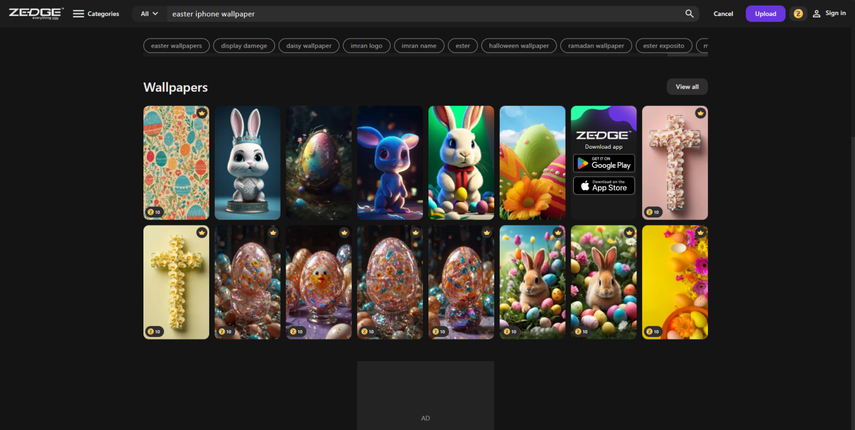Select the easter wallpapers suggestion chip

[x=176, y=46]
